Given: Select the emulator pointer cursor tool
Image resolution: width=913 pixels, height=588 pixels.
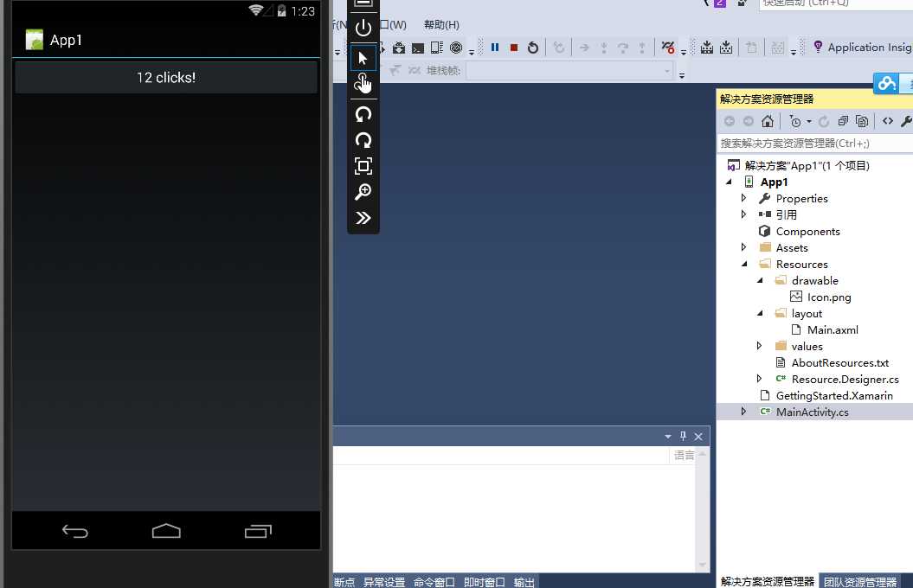Looking at the screenshot, I should click(x=363, y=58).
